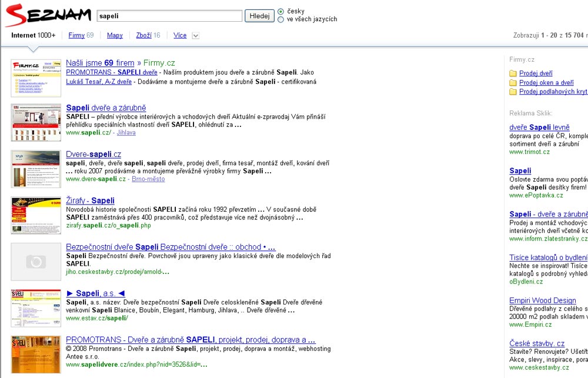The width and height of the screenshot is (588, 378).
Task: Follow the Brno-město location link
Action: 148,179
